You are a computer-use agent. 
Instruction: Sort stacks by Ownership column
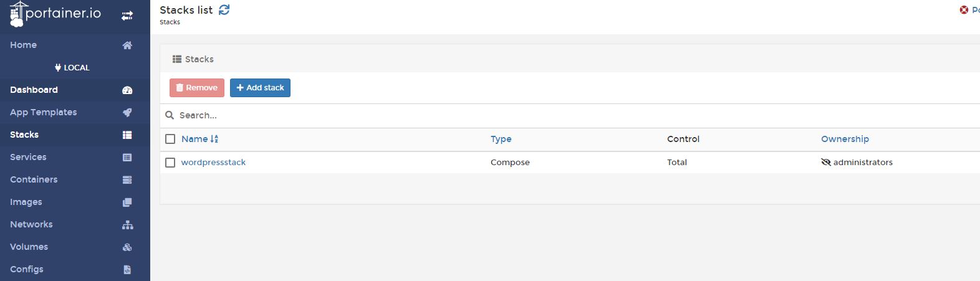(x=845, y=139)
